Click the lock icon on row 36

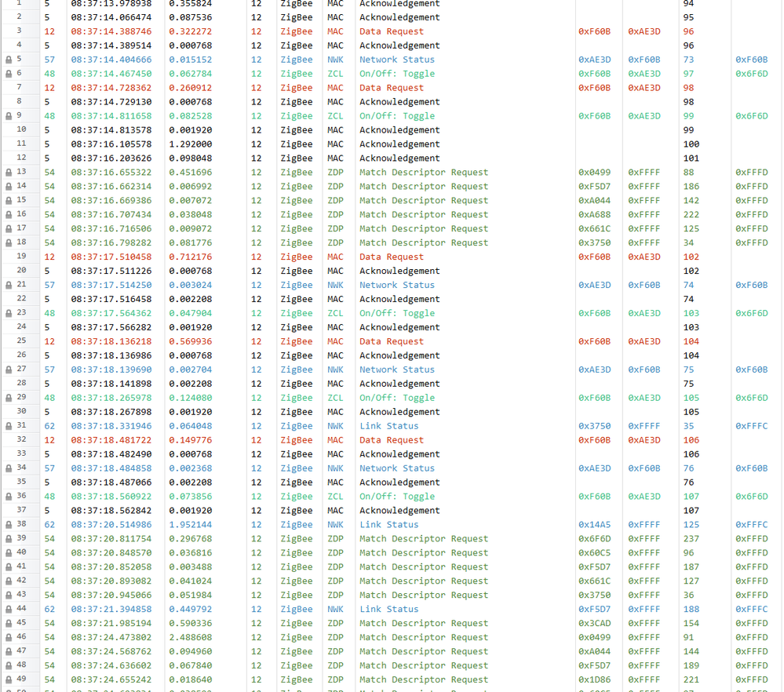pos(9,497)
